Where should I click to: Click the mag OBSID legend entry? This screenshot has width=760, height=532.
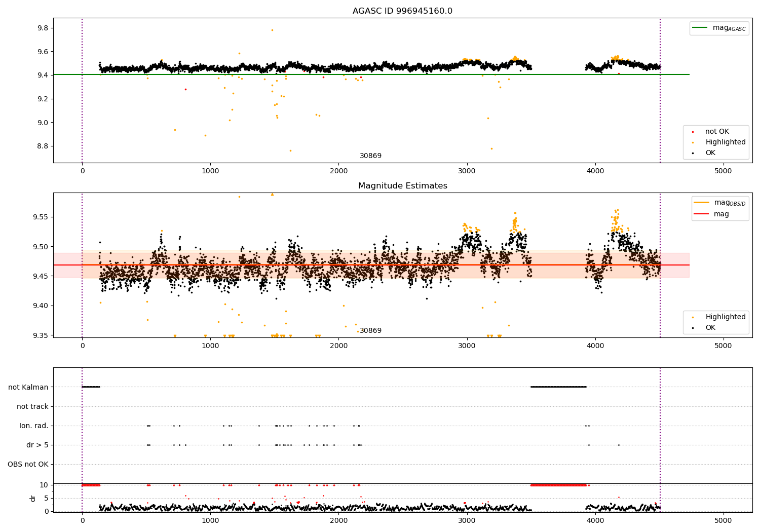[720, 203]
